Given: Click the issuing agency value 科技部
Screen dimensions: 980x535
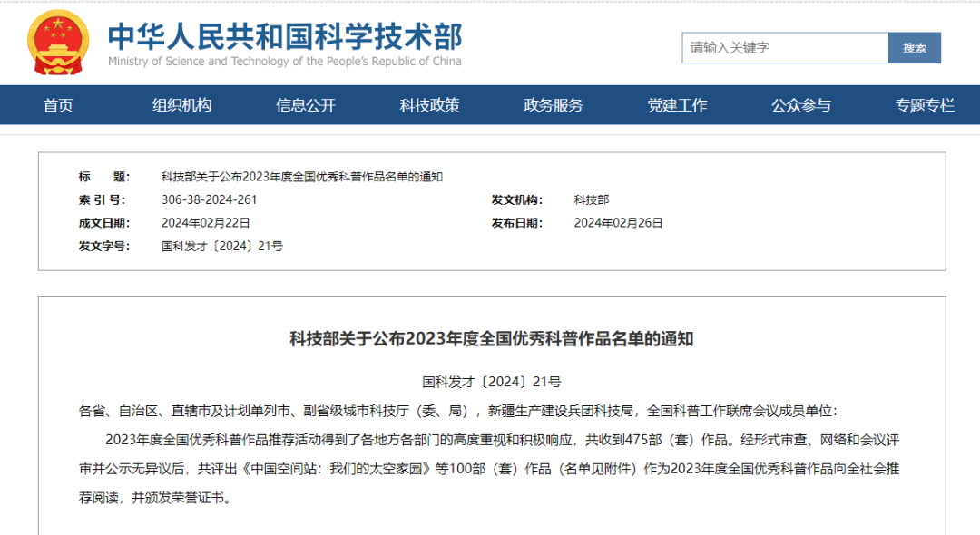Looking at the screenshot, I should click(592, 199).
